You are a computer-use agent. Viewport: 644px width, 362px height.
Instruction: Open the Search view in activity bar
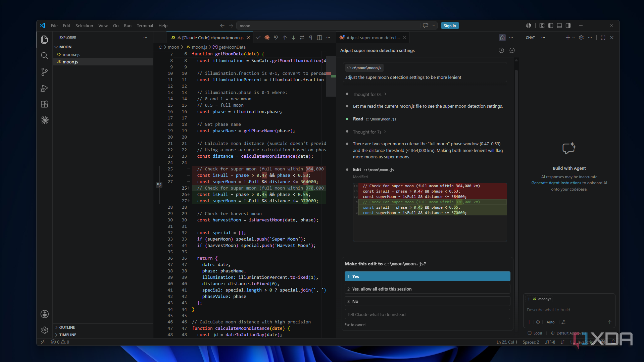pyautogui.click(x=44, y=56)
